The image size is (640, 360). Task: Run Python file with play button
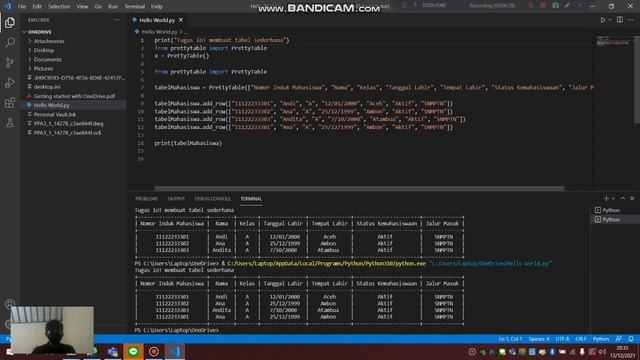pos(602,20)
